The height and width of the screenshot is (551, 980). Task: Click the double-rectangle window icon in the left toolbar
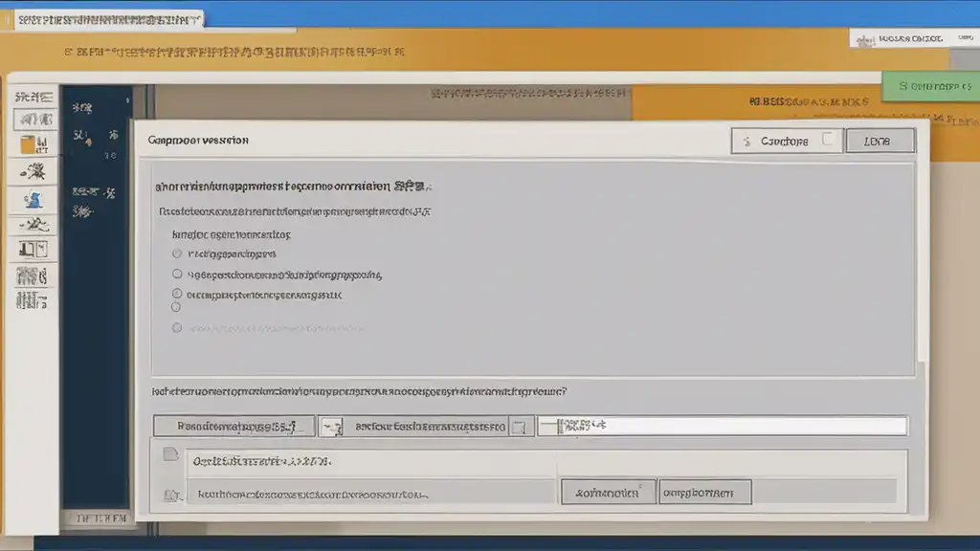pyautogui.click(x=33, y=250)
